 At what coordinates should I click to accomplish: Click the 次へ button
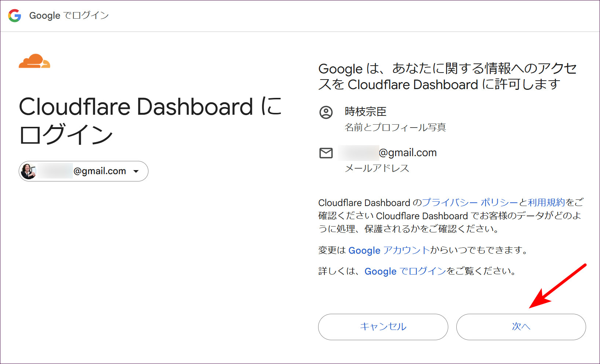(x=521, y=327)
